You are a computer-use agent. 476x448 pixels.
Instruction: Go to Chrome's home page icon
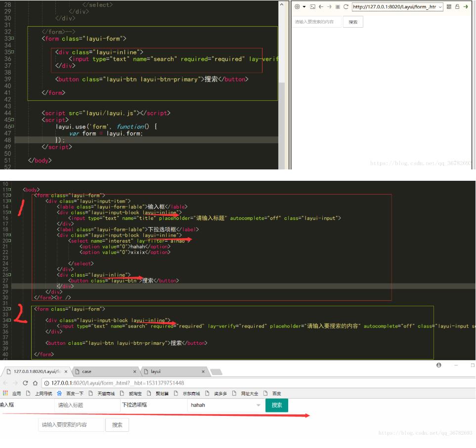[35, 383]
